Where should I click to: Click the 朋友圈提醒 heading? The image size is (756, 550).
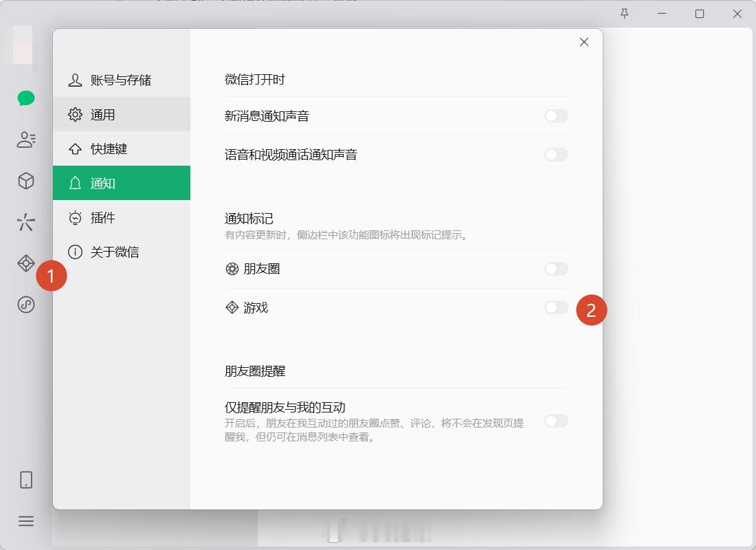click(x=254, y=371)
